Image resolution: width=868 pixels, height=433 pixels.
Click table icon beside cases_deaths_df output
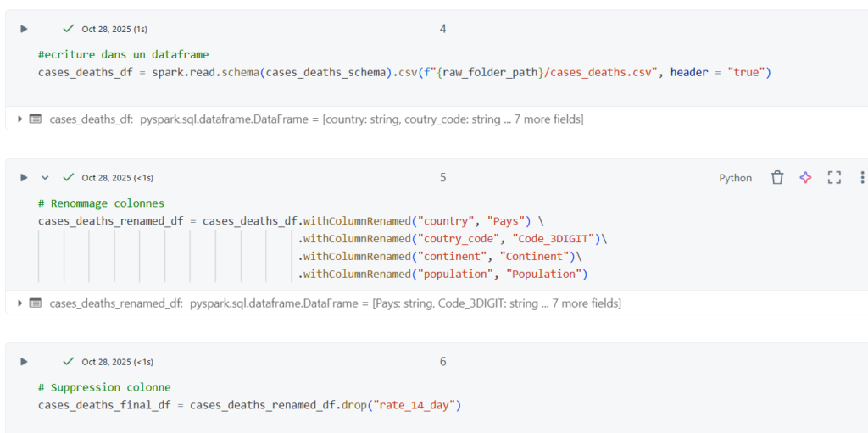point(36,119)
